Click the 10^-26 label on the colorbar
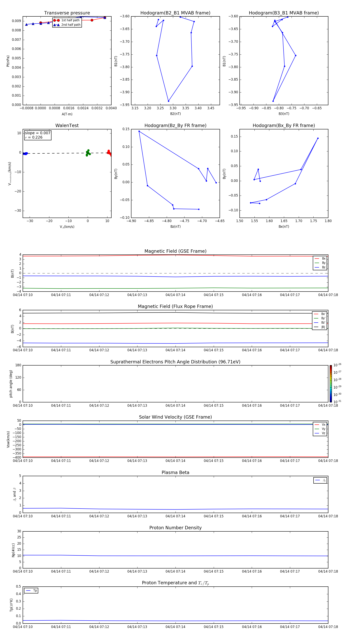Image resolution: width=351 pixels, height=644 pixels. [x=337, y=365]
